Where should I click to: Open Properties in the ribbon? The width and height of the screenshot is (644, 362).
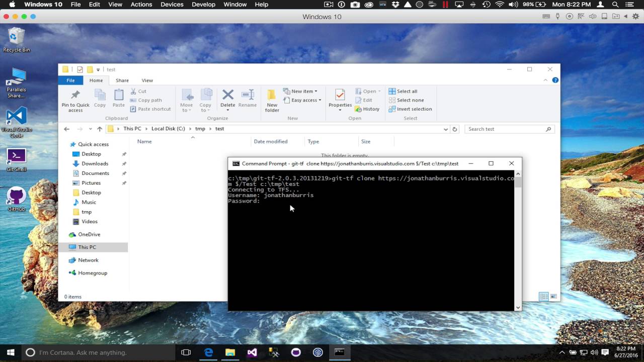click(x=340, y=101)
